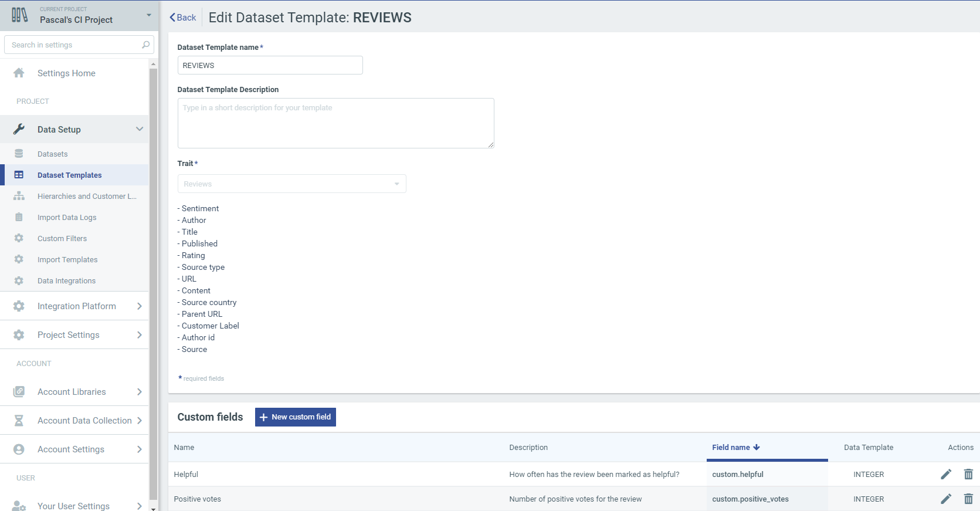Click the project logo books icon
Viewport: 980px width, 511px height.
click(x=19, y=15)
